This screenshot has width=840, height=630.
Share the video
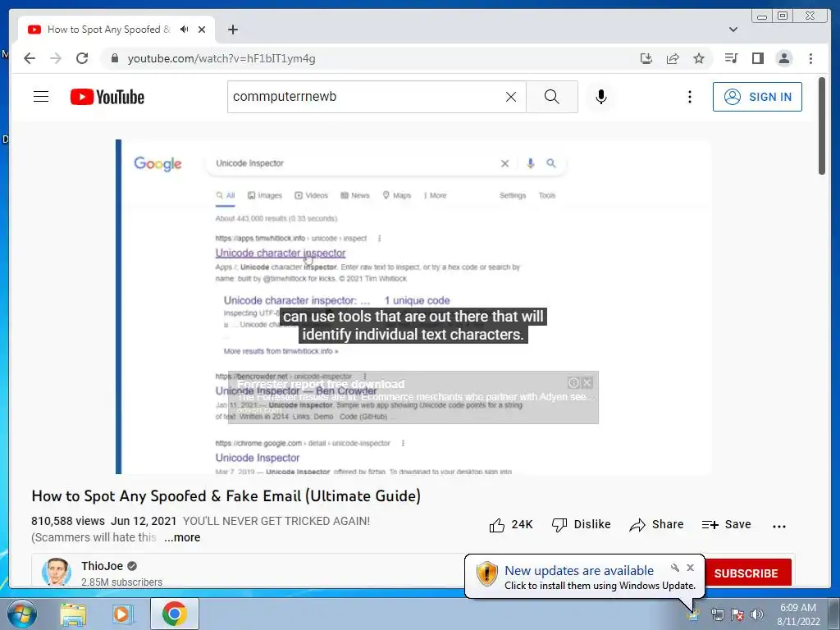click(656, 524)
